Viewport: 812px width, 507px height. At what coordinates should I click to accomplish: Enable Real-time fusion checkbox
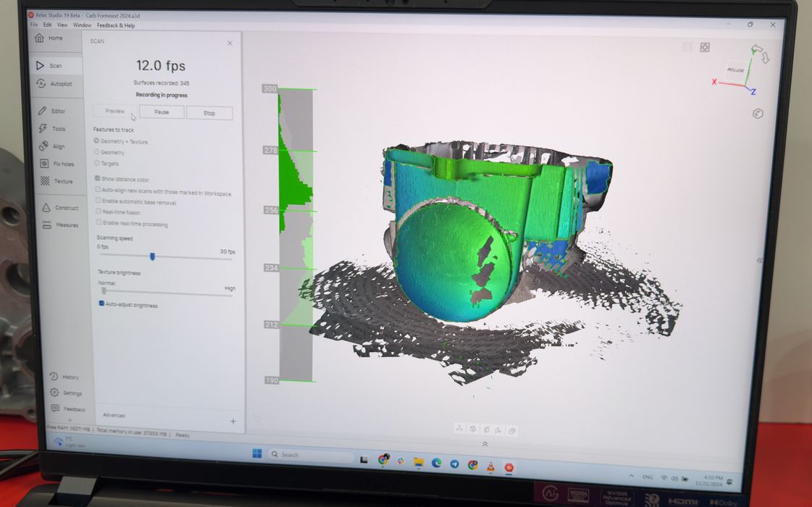(99, 211)
